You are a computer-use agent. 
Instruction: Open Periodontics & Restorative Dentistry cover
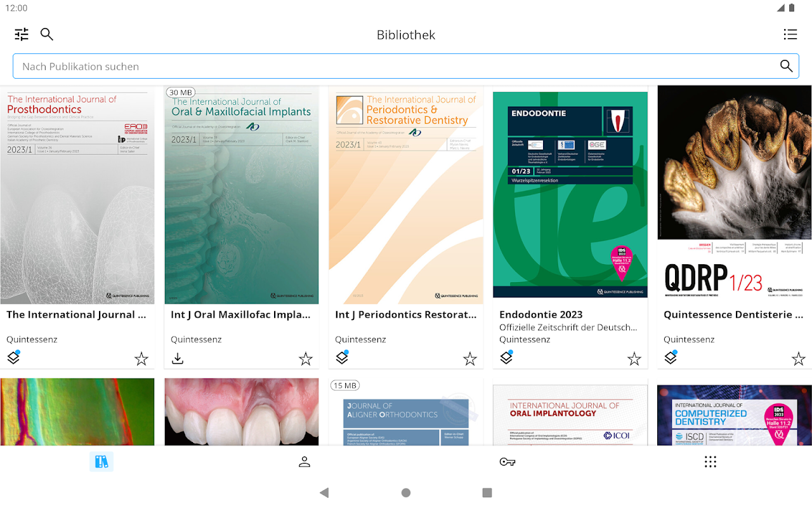point(406,196)
